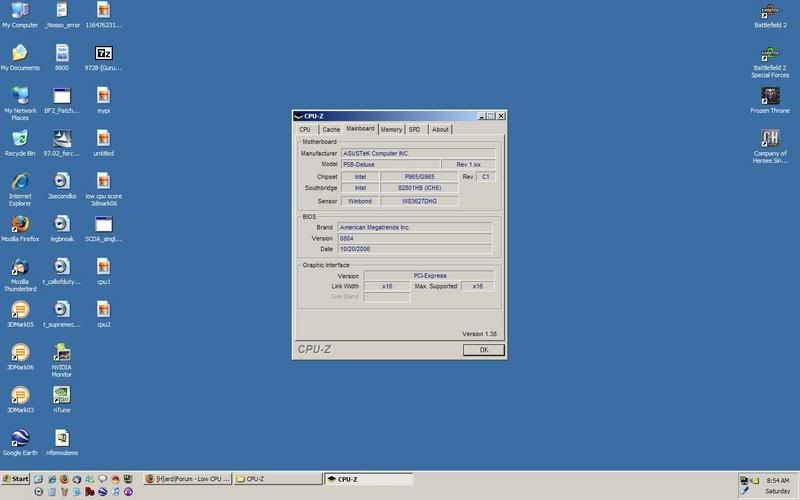Viewport: 800px width, 500px height.
Task: Select the t_callofduty media file
Action: (x=62, y=271)
